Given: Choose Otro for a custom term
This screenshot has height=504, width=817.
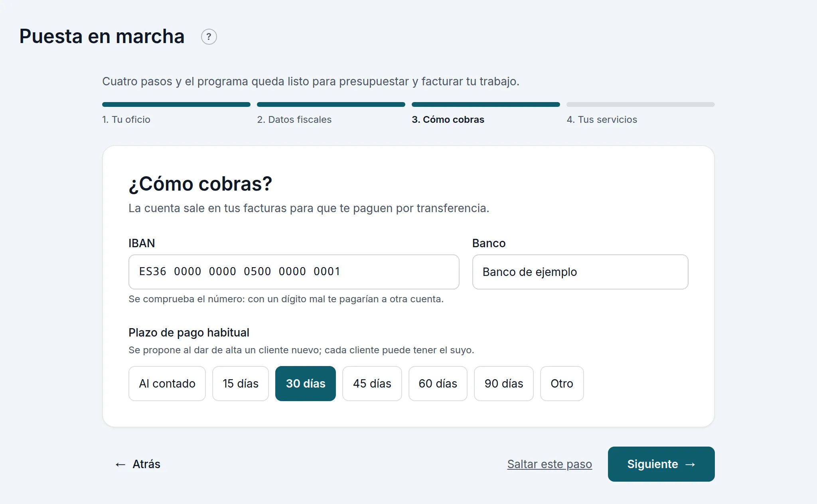Looking at the screenshot, I should (x=562, y=384).
